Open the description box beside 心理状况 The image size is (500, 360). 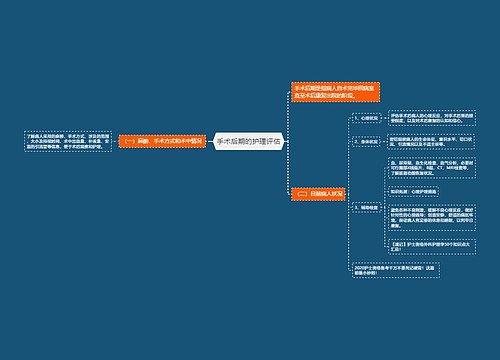pyautogui.click(x=432, y=118)
